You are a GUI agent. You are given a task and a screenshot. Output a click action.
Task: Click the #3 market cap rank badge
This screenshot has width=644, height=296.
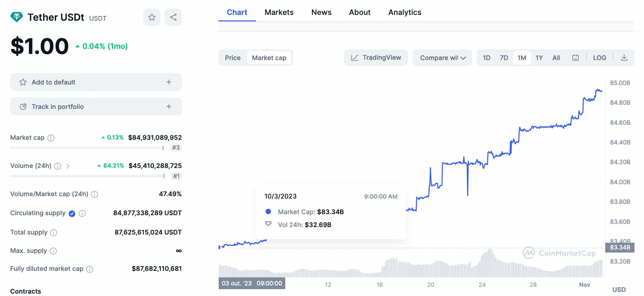click(176, 148)
